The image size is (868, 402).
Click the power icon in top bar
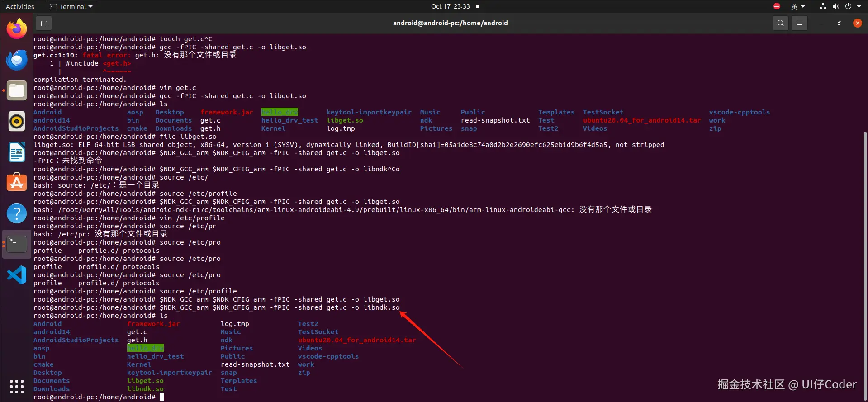(848, 6)
